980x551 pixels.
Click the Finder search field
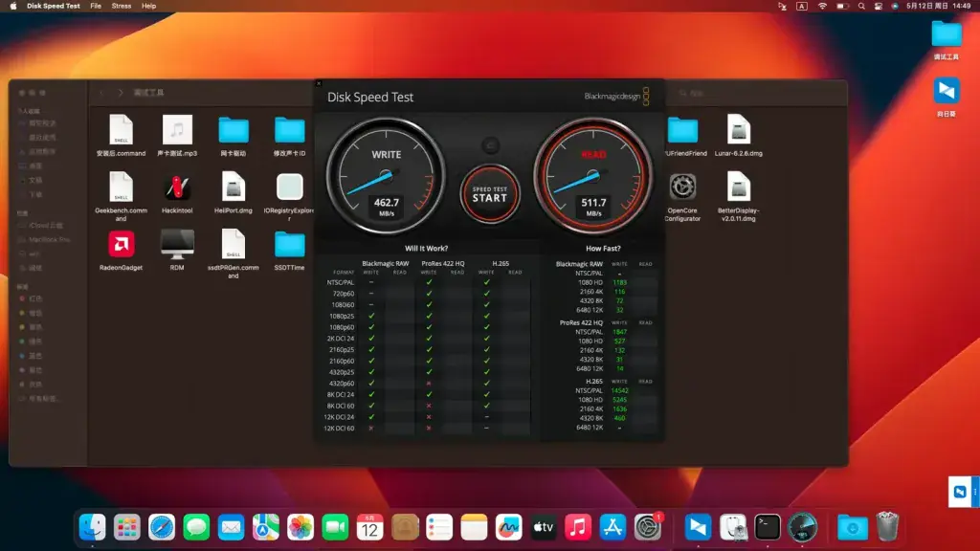tap(759, 93)
